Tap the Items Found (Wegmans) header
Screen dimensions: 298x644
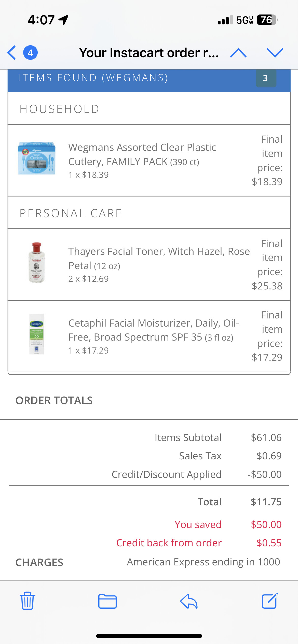pyautogui.click(x=93, y=78)
